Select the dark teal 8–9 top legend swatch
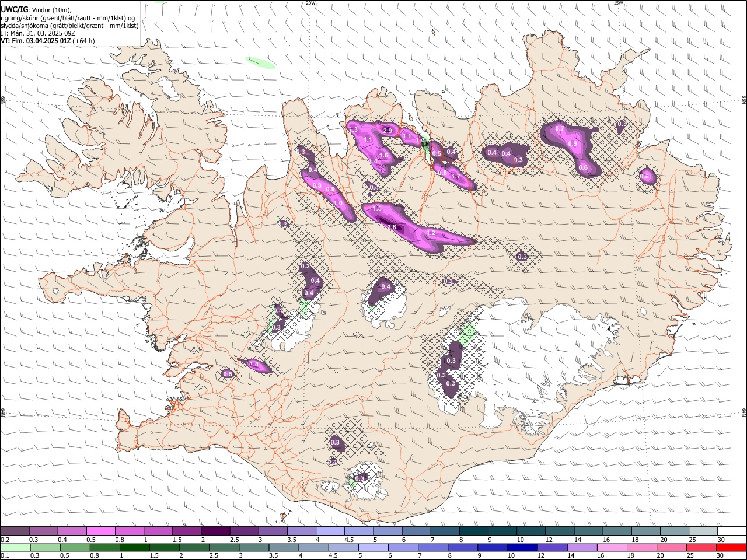 [474, 531]
